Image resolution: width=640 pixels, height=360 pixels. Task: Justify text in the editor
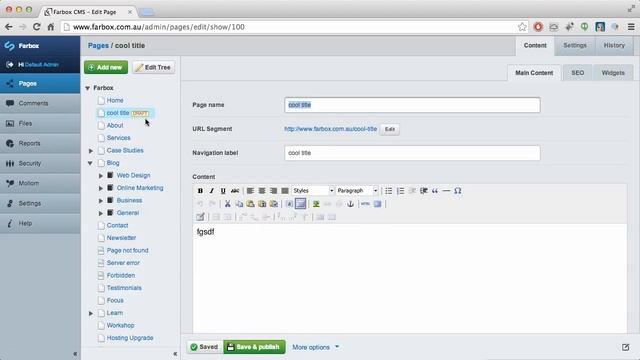coord(285,191)
